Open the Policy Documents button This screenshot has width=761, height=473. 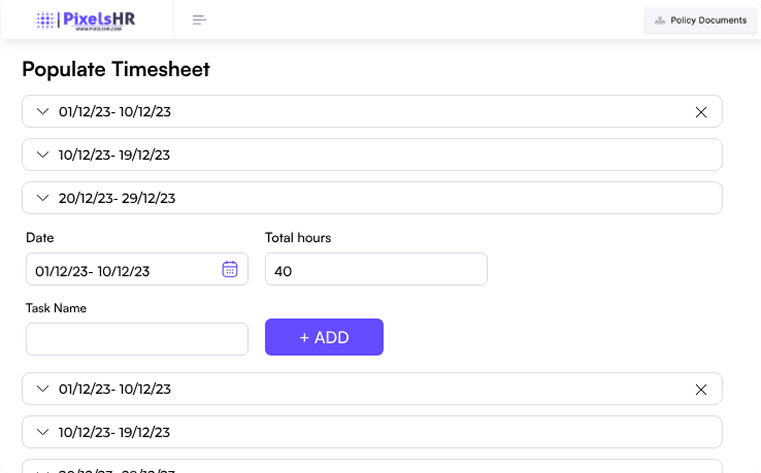click(700, 20)
